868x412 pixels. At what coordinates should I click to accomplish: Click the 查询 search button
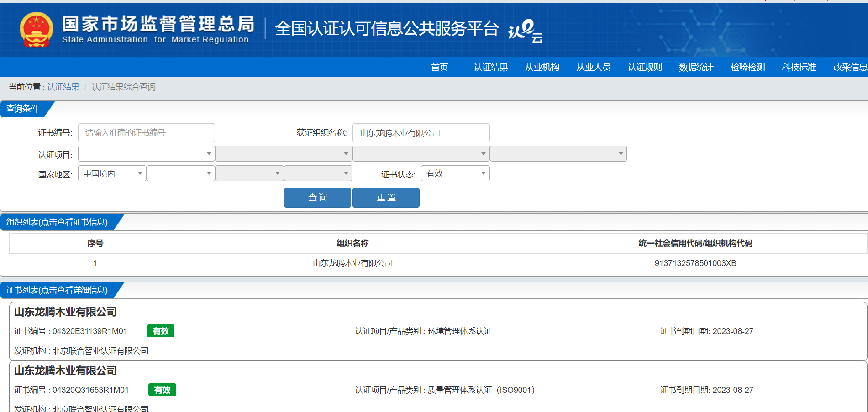point(317,198)
